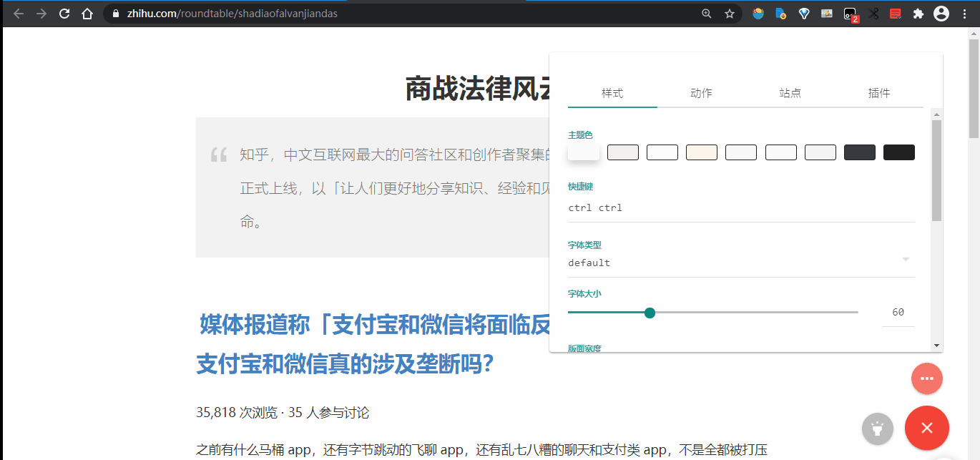
Task: Select the first white theme color
Action: click(x=584, y=152)
